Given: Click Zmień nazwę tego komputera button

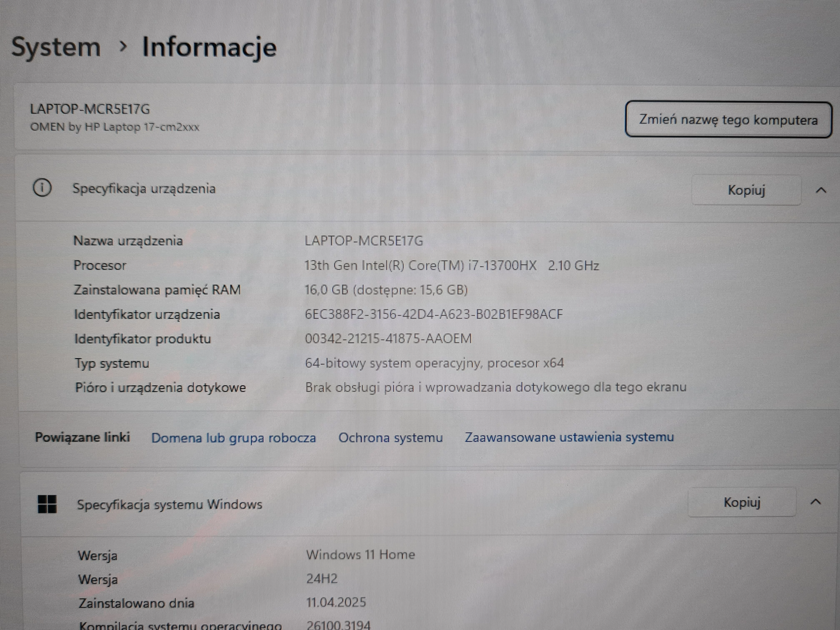Looking at the screenshot, I should [728, 120].
